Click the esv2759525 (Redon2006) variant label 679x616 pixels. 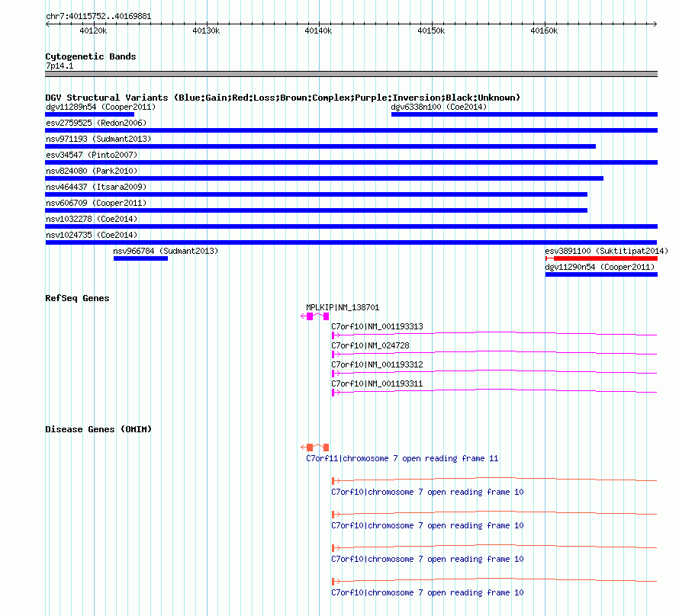tap(96, 123)
